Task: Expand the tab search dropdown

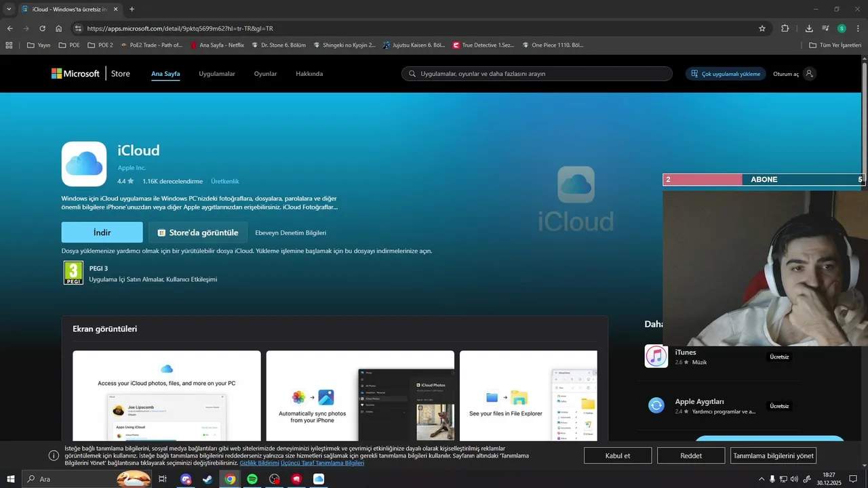Action: 9,9
